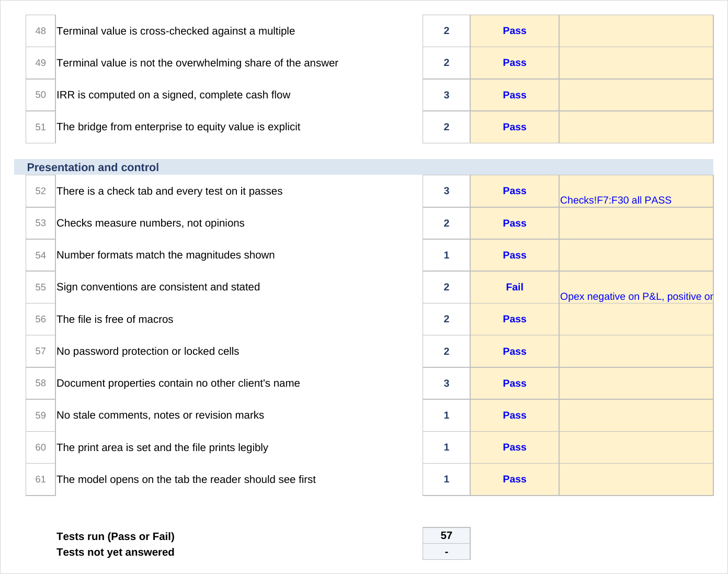Viewport: 728px width, 574px height.
Task: Click the empty comment cell for test 56
Action: (636, 319)
